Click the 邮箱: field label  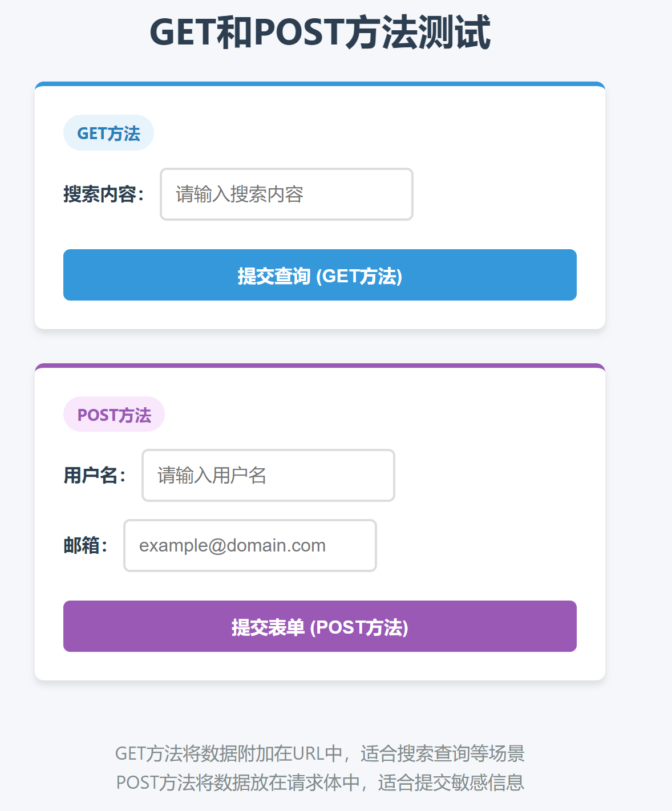(x=86, y=545)
